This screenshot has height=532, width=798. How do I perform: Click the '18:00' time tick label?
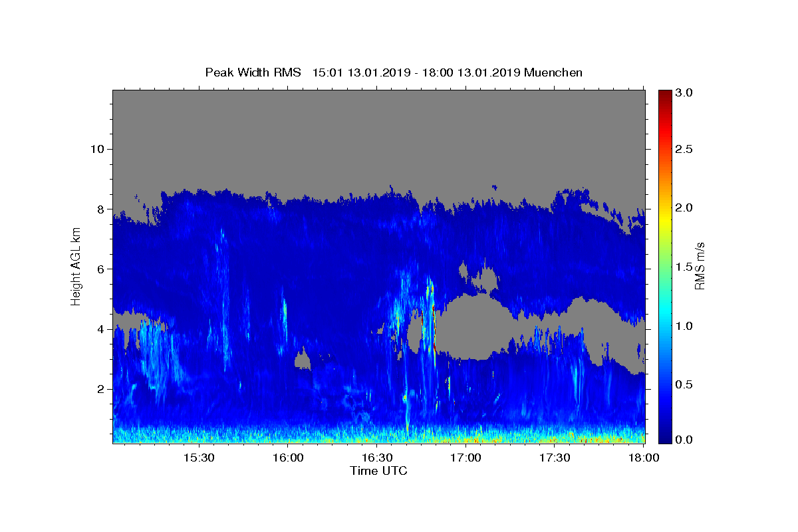pos(643,458)
